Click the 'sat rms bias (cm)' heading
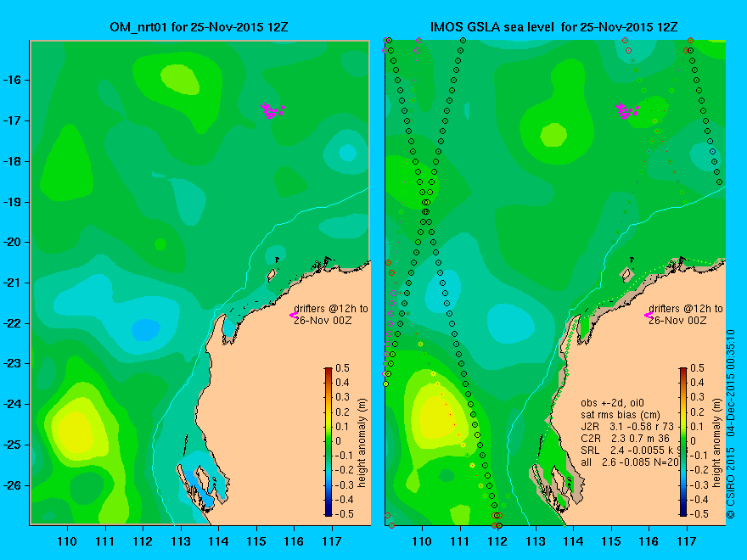 (x=621, y=414)
